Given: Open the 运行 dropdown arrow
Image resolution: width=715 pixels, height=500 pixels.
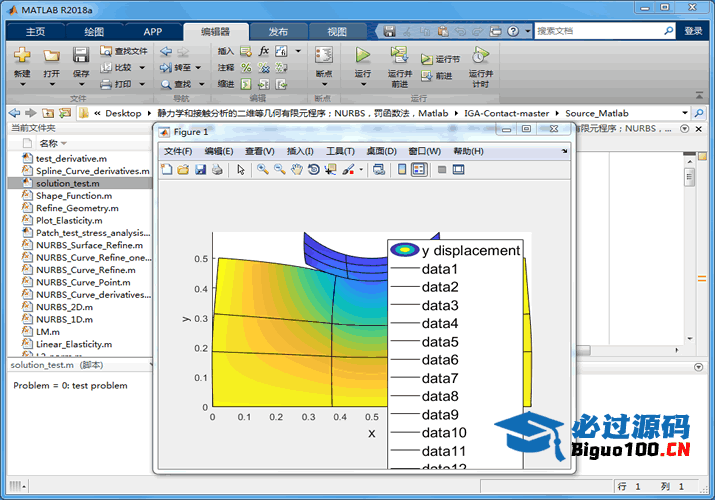Looking at the screenshot, I should 363,84.
